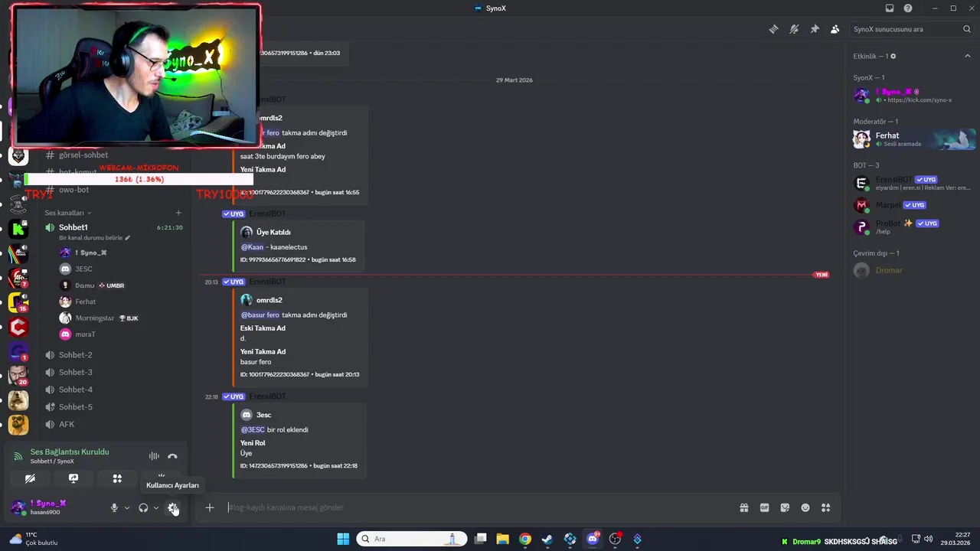Open User Settings gear icon
The height and width of the screenshot is (551, 980).
[173, 508]
